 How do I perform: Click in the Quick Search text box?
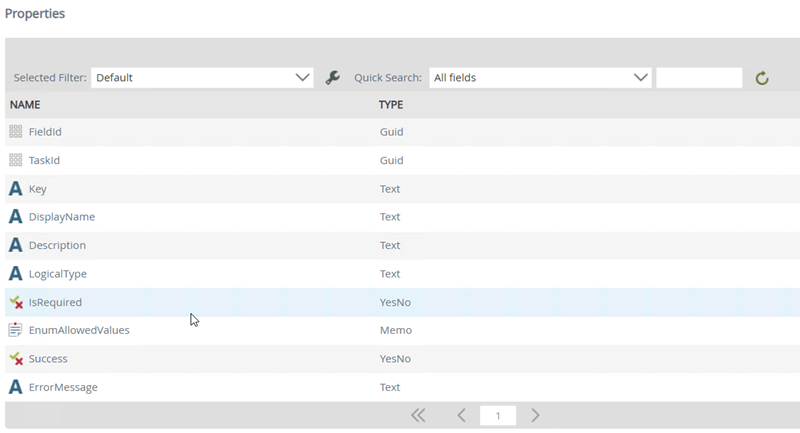[x=699, y=78]
